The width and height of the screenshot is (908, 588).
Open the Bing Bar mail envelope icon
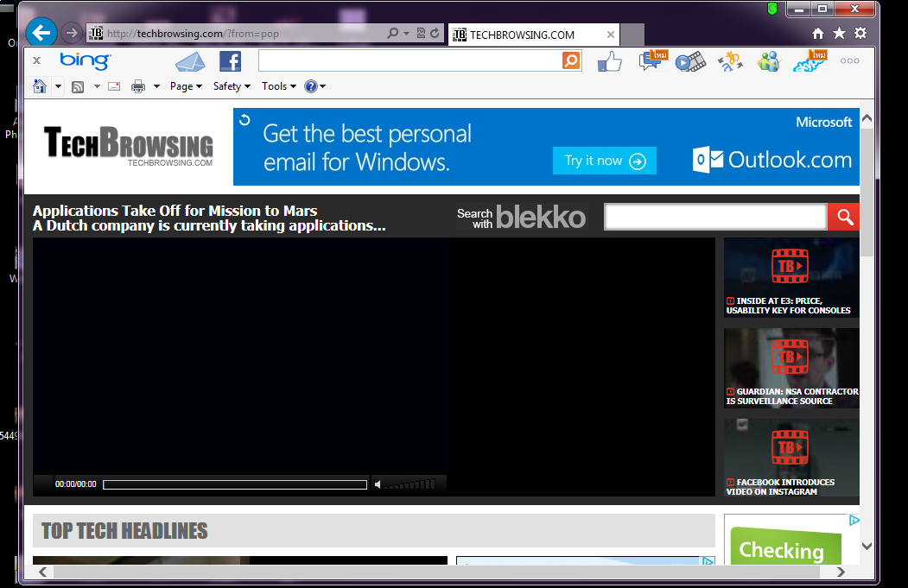[191, 61]
